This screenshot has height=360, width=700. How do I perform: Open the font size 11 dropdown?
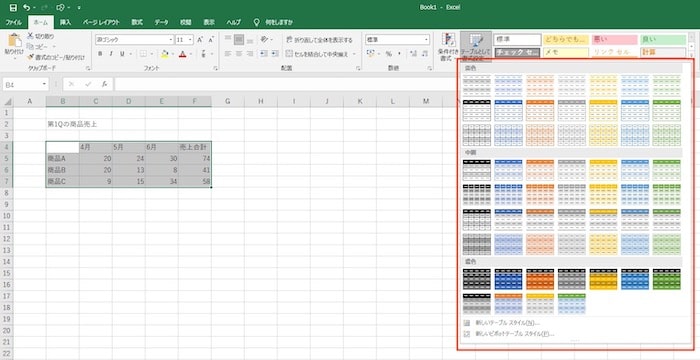[191, 40]
